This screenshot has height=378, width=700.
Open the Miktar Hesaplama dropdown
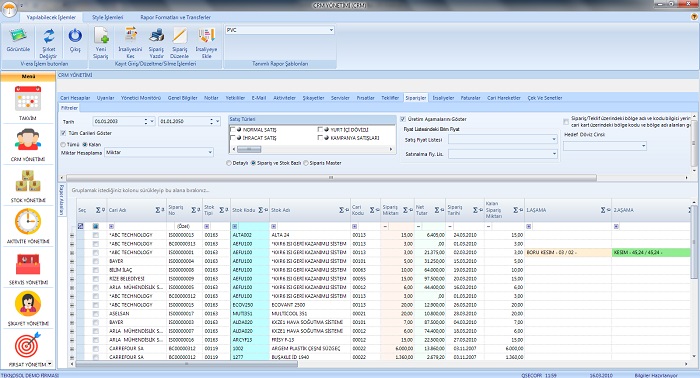click(x=210, y=153)
